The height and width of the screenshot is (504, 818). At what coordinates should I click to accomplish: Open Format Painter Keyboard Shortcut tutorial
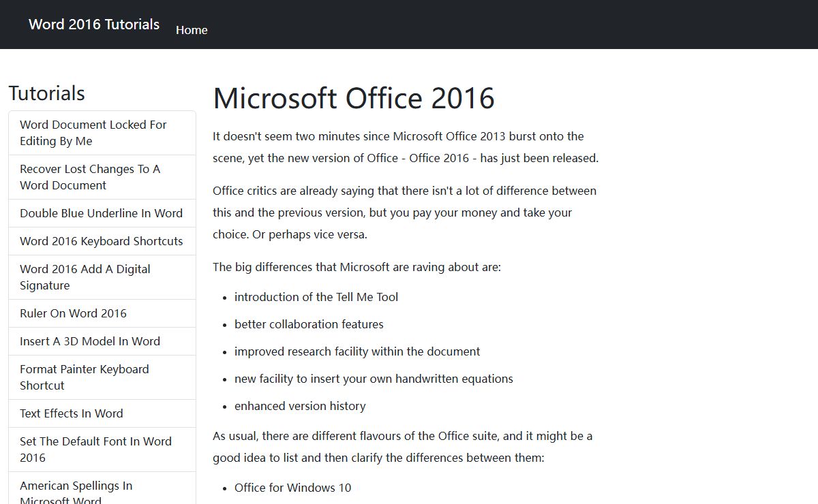(84, 377)
